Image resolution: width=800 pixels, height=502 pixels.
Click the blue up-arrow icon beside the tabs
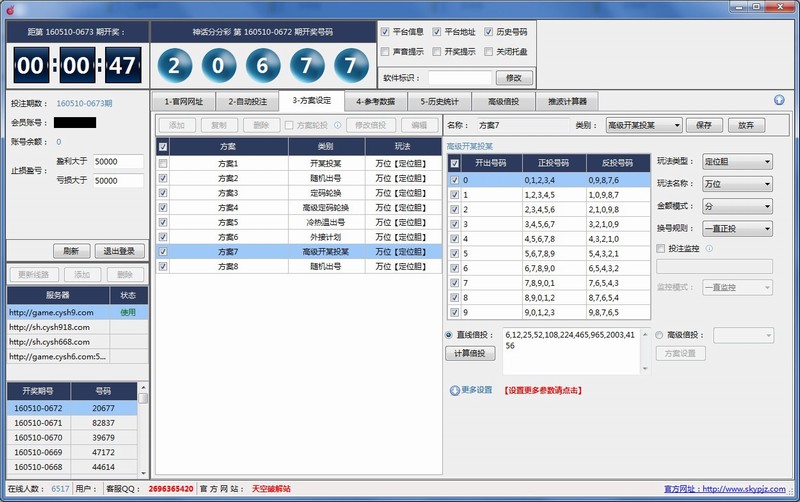pos(779,100)
